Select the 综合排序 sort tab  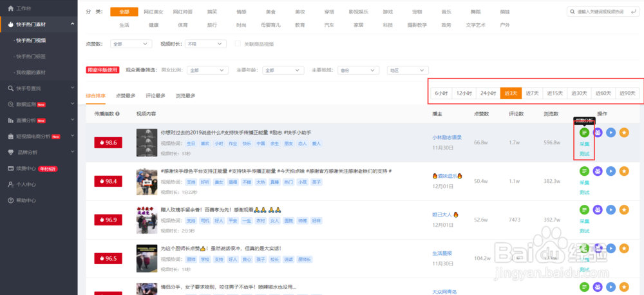click(96, 96)
